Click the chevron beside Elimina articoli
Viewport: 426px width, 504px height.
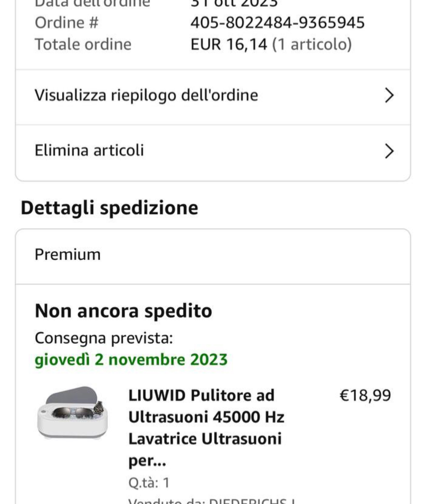(389, 151)
